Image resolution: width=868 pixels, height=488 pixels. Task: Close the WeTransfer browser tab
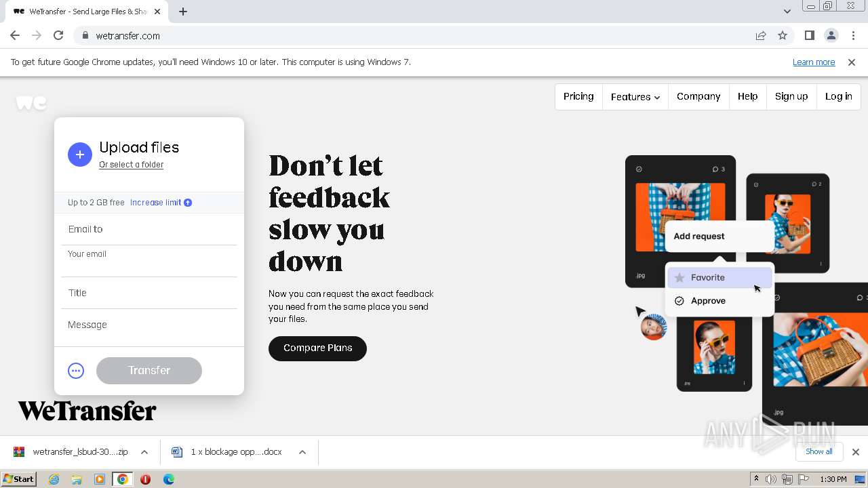[157, 12]
